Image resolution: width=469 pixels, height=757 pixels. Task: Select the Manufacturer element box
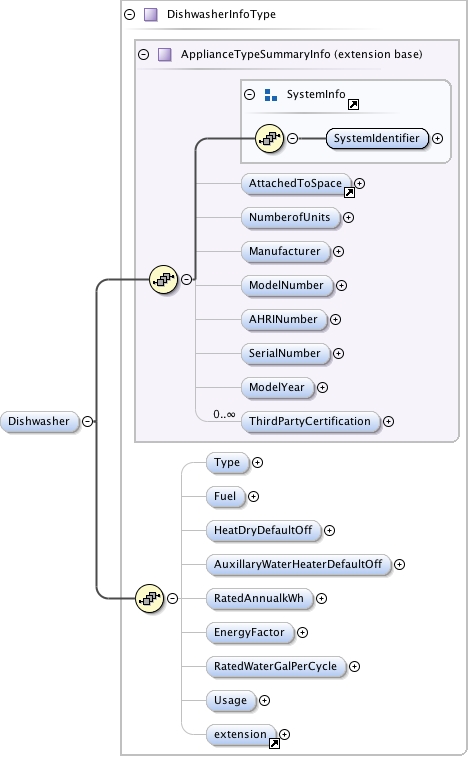[285, 252]
